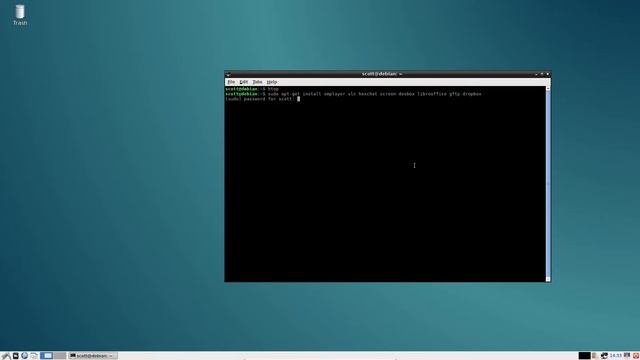The height and width of the screenshot is (360, 640).
Task: Launch the web browser from the panel
Action: click(x=24, y=356)
